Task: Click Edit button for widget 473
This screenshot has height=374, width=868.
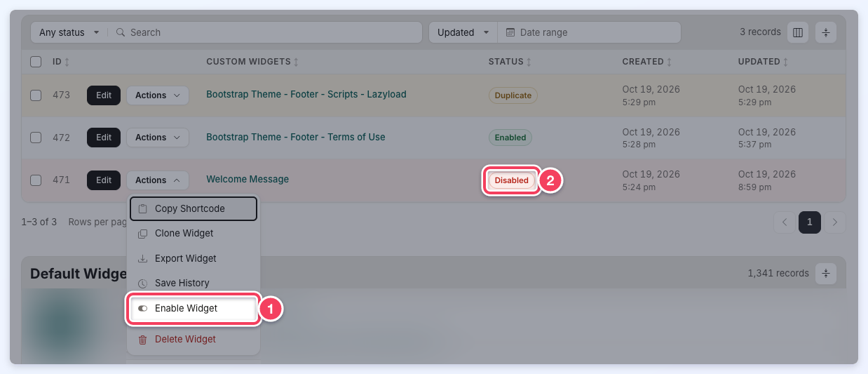Action: (104, 95)
